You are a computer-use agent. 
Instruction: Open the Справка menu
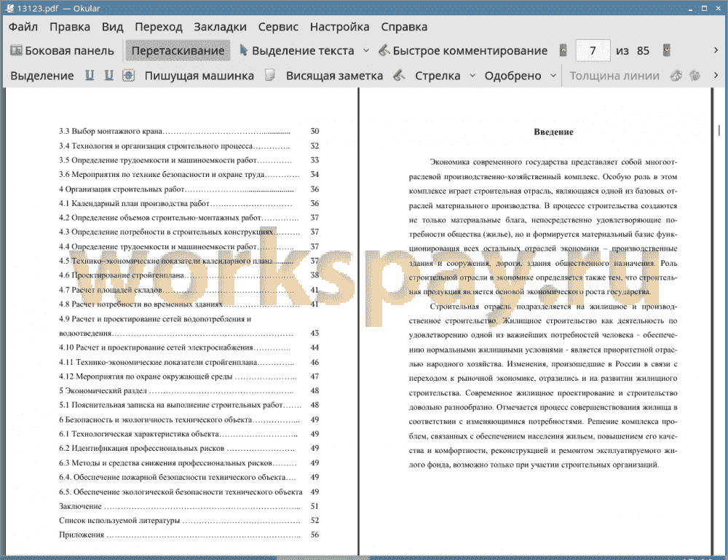[x=404, y=27]
